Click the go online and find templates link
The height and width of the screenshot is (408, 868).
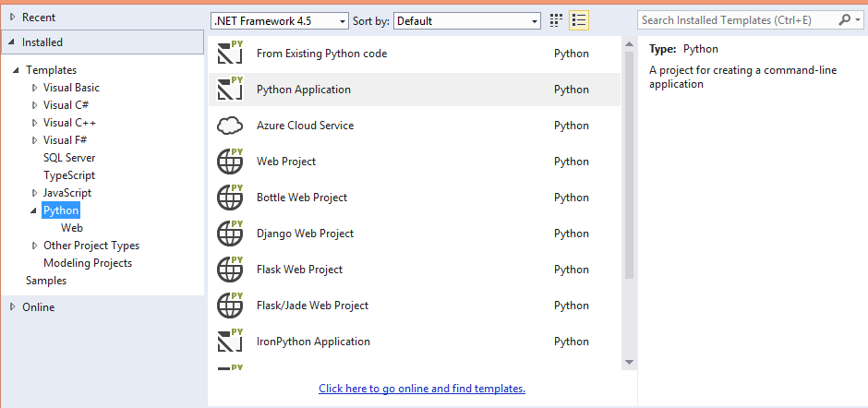pyautogui.click(x=422, y=389)
